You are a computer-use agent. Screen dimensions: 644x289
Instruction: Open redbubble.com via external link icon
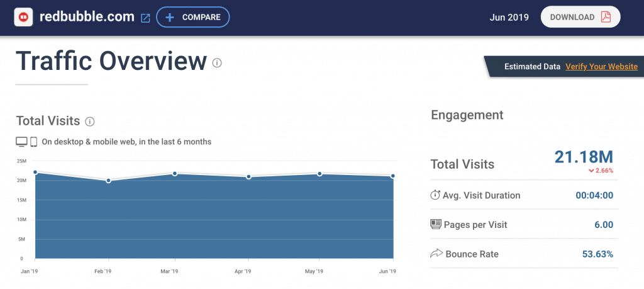coord(145,18)
